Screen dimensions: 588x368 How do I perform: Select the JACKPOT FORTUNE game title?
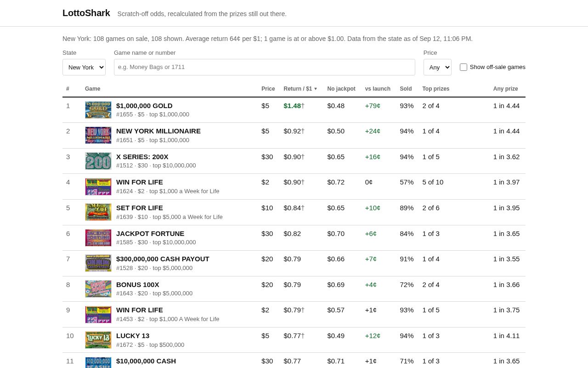150,234
